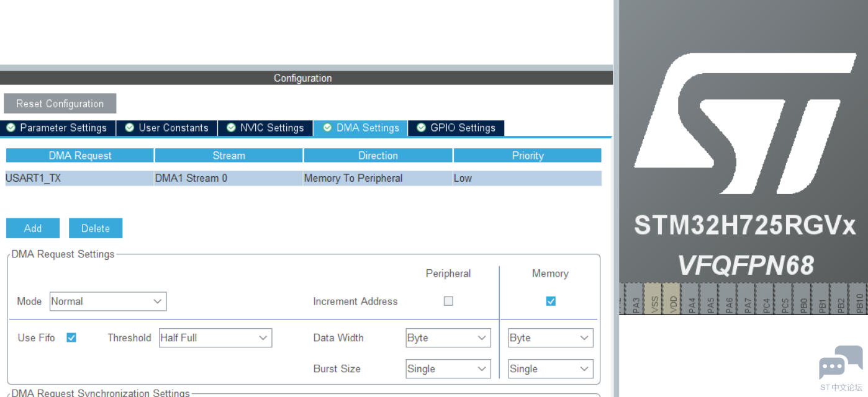
Task: Click the PA4 pin on the chip
Action: click(691, 298)
